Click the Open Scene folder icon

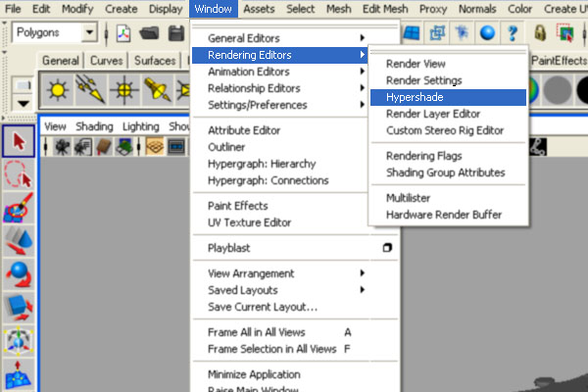point(149,33)
